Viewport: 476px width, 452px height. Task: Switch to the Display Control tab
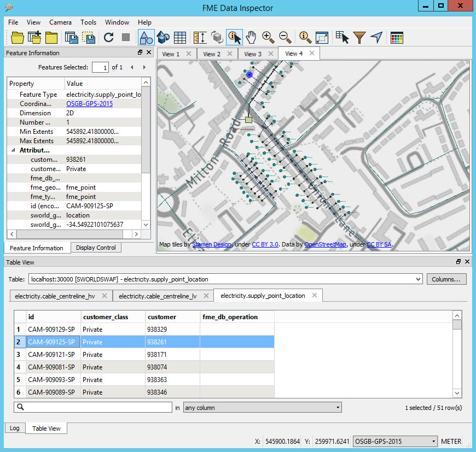pos(96,248)
